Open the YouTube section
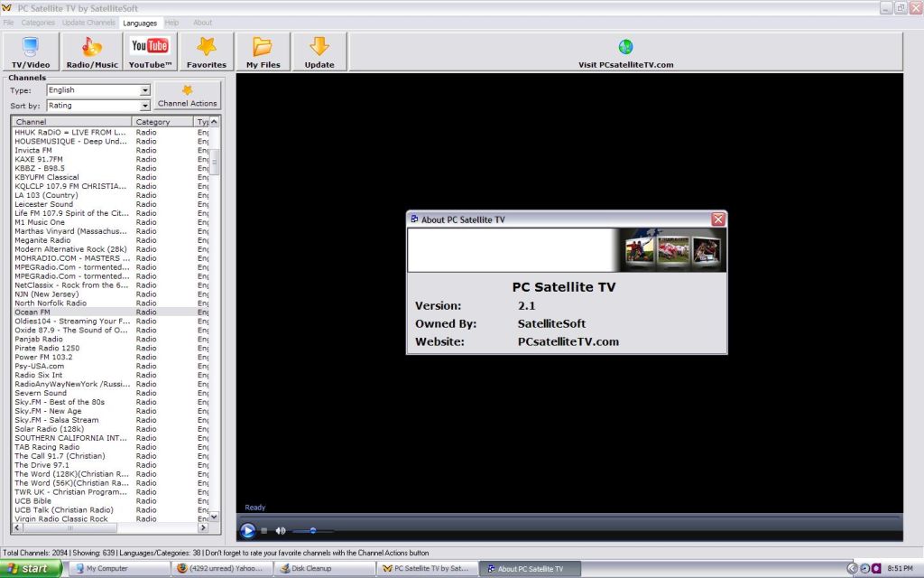 tap(151, 51)
